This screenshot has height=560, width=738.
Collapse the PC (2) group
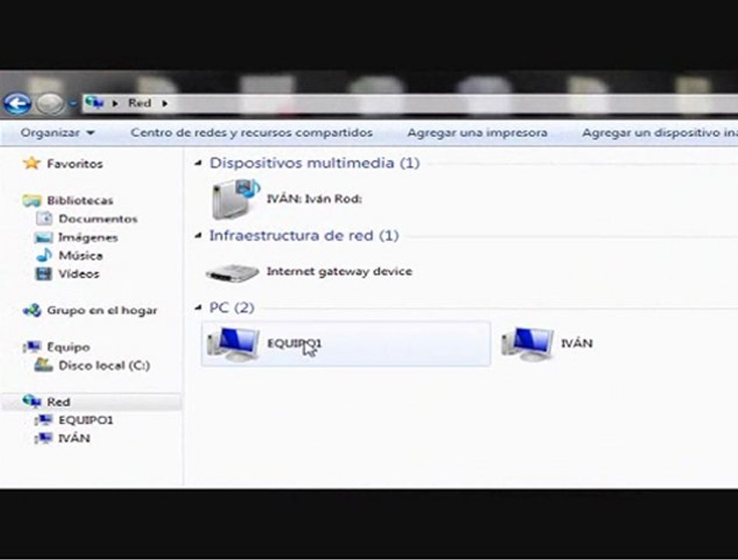coord(198,308)
